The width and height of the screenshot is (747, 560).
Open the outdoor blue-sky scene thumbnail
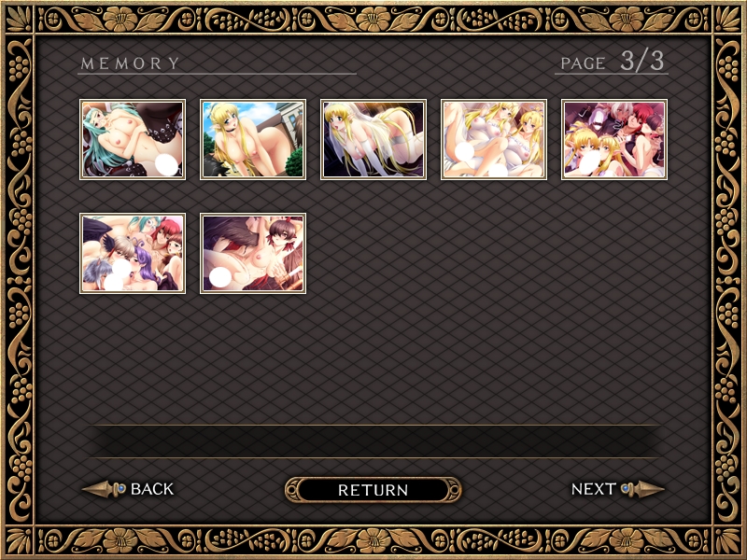click(253, 139)
